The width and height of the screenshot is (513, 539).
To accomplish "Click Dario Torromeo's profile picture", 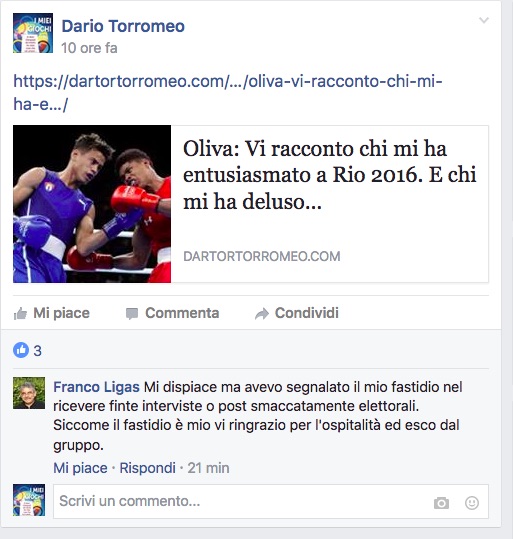I will click(x=33, y=33).
